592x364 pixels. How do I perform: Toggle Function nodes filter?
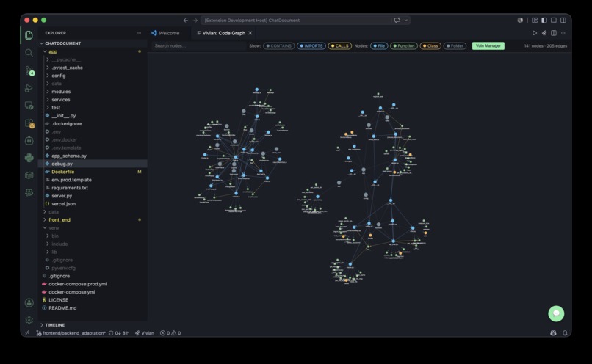pyautogui.click(x=404, y=46)
